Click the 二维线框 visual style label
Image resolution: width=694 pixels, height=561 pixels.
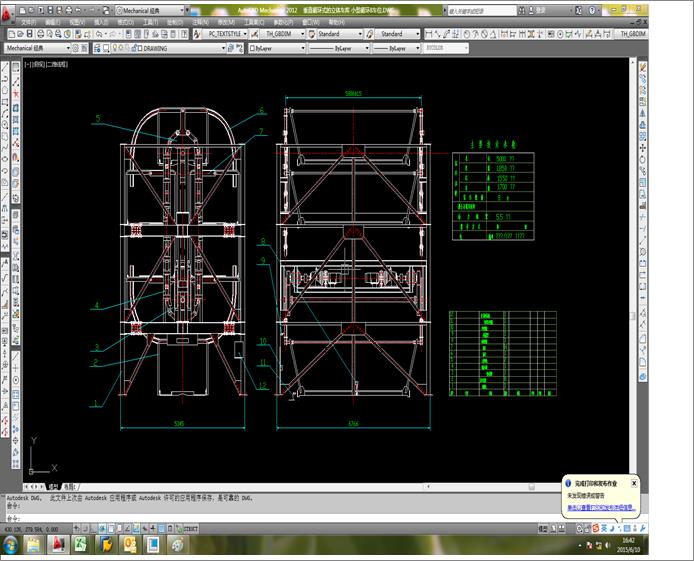coord(58,64)
